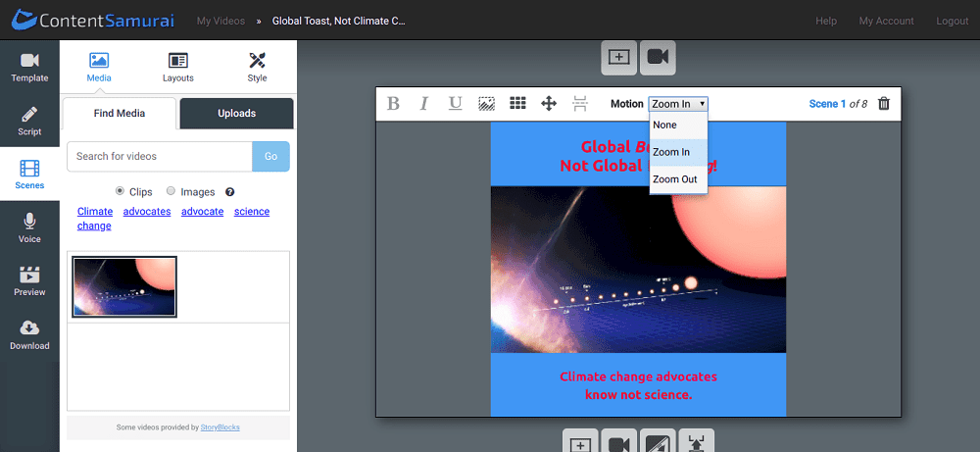Image resolution: width=980 pixels, height=452 pixels.
Task: Click the bottom merge upload arrow icon
Action: point(696,442)
